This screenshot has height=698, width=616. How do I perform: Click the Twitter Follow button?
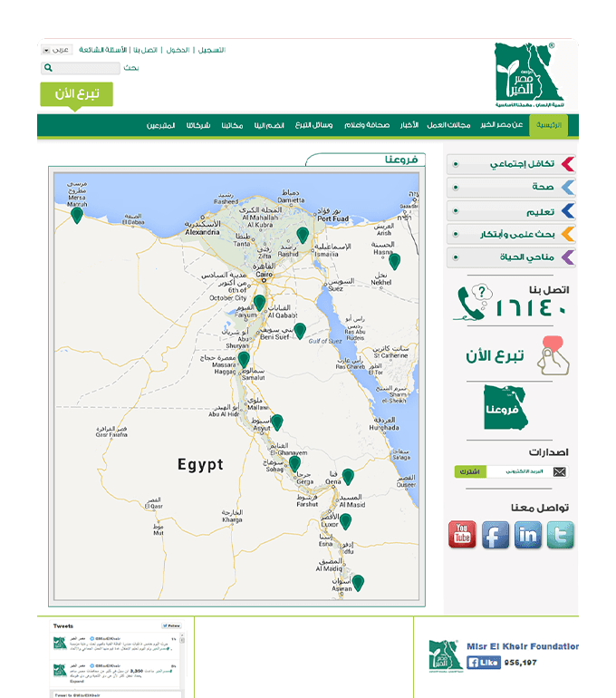pos(172,625)
